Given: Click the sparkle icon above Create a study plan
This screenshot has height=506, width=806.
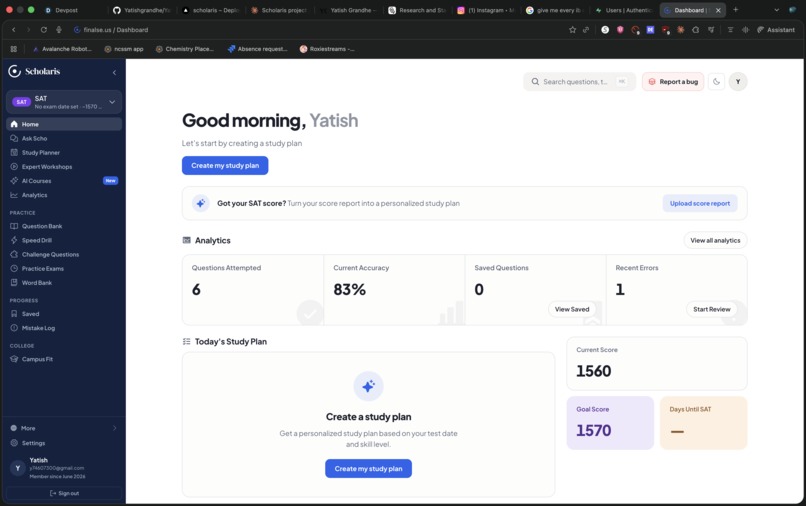Looking at the screenshot, I should pos(368,386).
